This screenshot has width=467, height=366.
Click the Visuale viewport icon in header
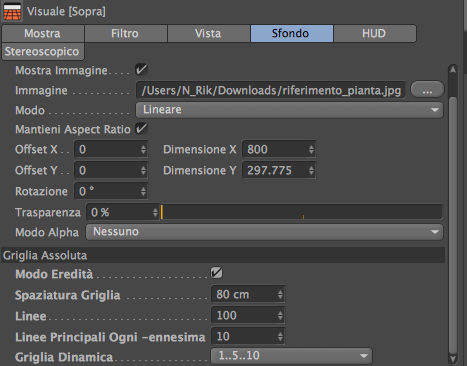(12, 11)
